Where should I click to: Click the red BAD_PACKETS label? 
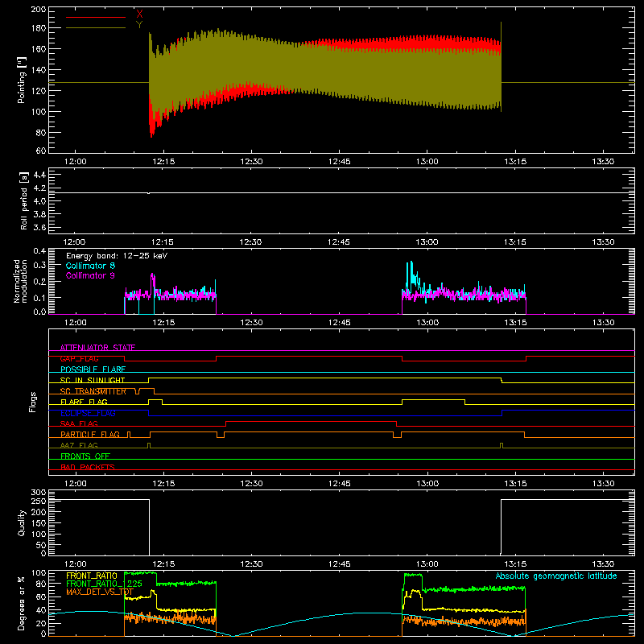(88, 467)
